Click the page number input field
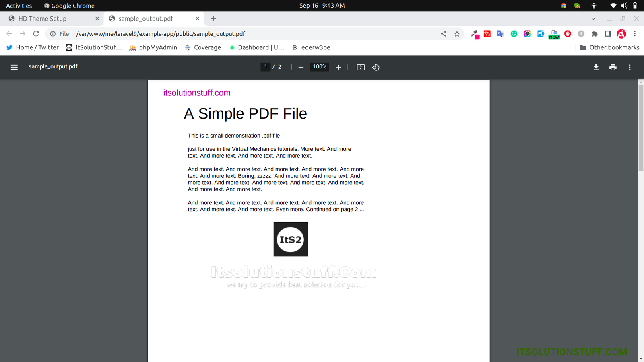Image resolution: width=644 pixels, height=362 pixels. coord(266,67)
